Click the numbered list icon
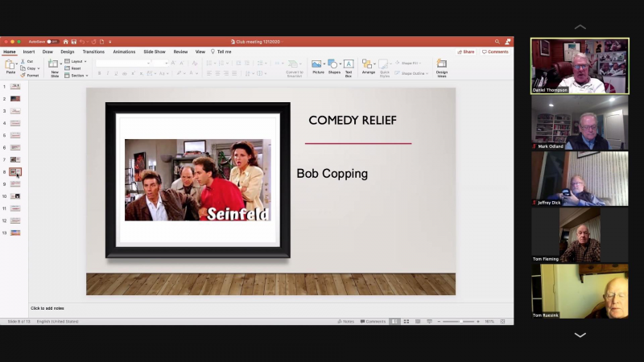The image size is (644, 362). pos(221,64)
